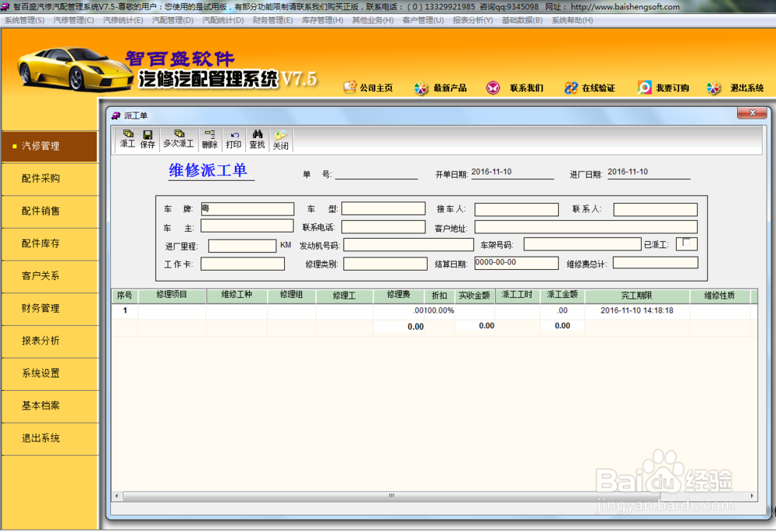Image resolution: width=776 pixels, height=532 pixels.
Task: Open 库存管理(H) menu
Action: click(323, 20)
